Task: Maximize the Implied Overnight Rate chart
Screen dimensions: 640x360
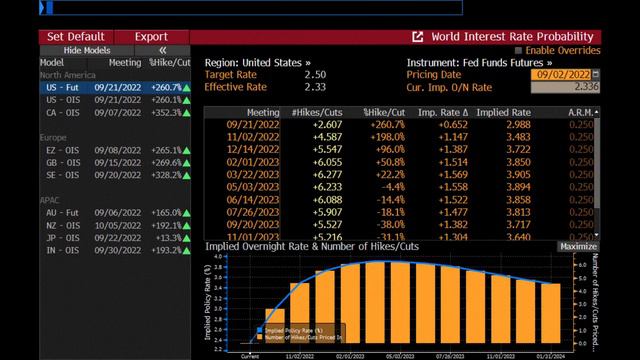Action: click(x=578, y=247)
